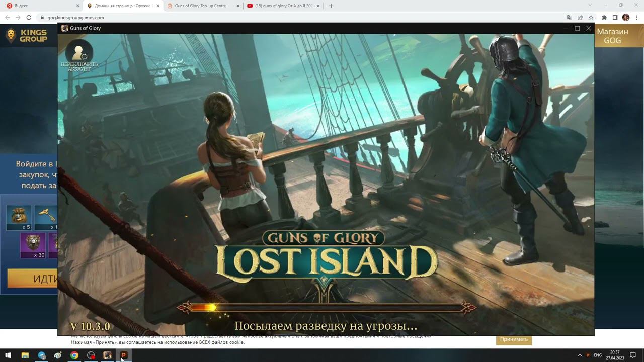Maximize the Guns of Glory game window
Screen dimensions: 644x362
coord(577,28)
